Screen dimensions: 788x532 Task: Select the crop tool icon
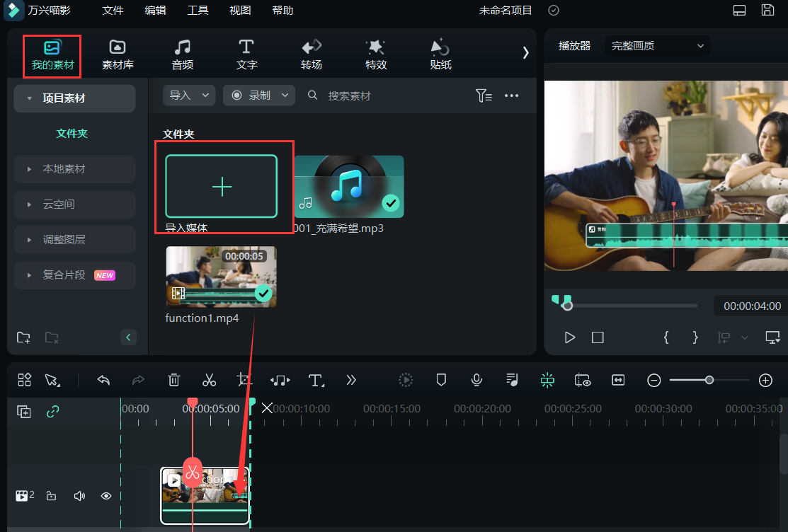click(244, 380)
